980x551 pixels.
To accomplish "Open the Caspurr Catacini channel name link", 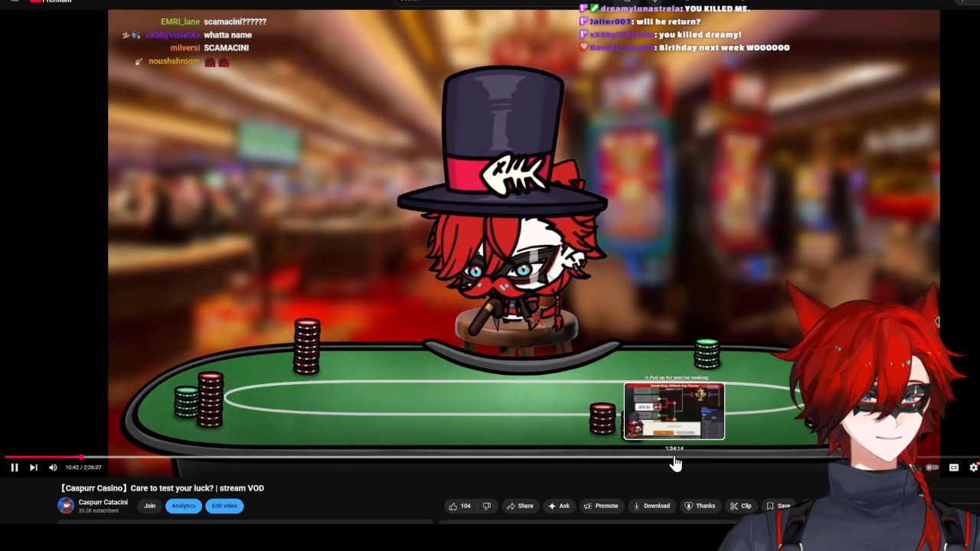I will (x=103, y=502).
